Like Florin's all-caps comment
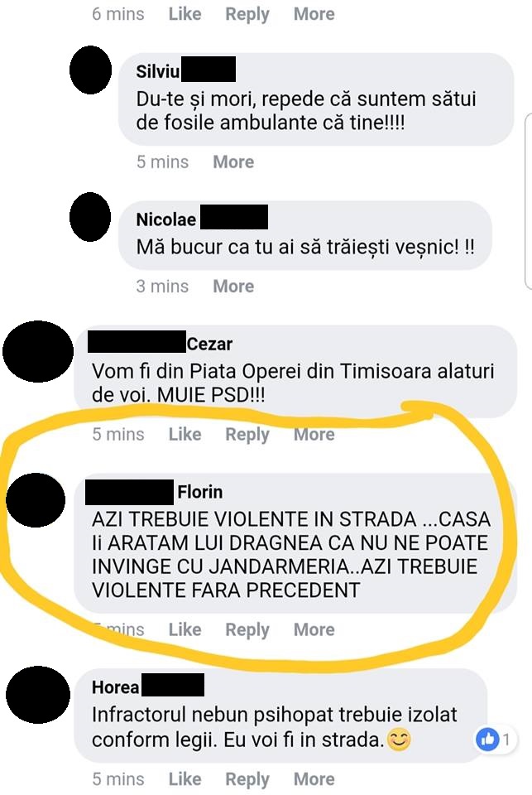The width and height of the screenshot is (532, 795). point(185,629)
